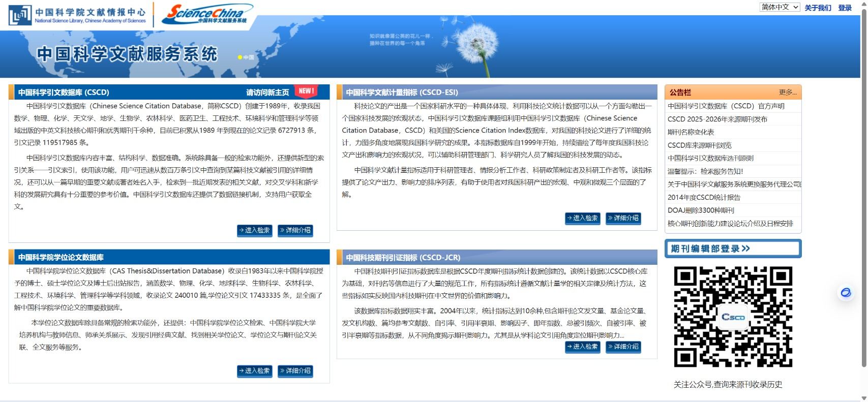The height and width of the screenshot is (402, 868).
Task: Click the 中国科技期刊引证指标 (CSCD-JCR) heading
Action: [403, 258]
